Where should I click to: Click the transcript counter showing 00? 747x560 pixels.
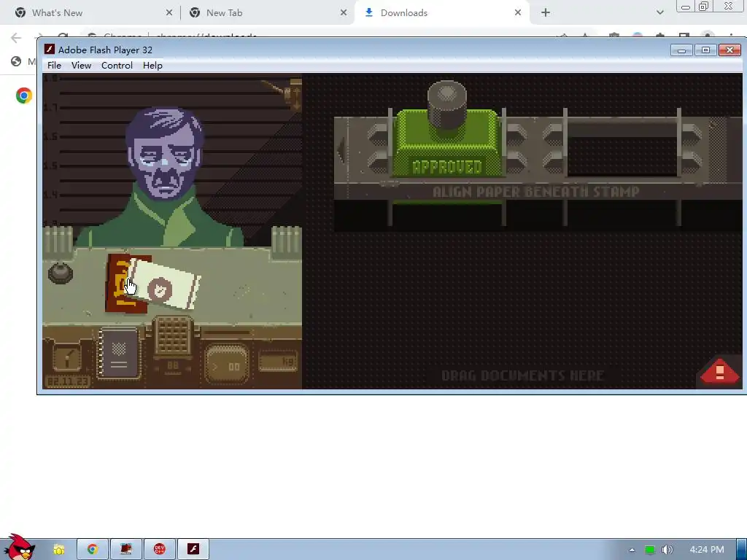point(227,365)
